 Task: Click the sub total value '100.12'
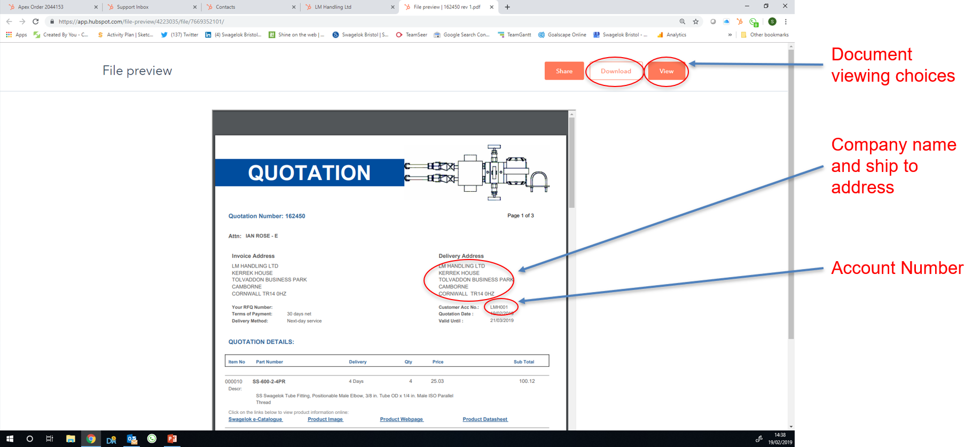[x=527, y=381]
